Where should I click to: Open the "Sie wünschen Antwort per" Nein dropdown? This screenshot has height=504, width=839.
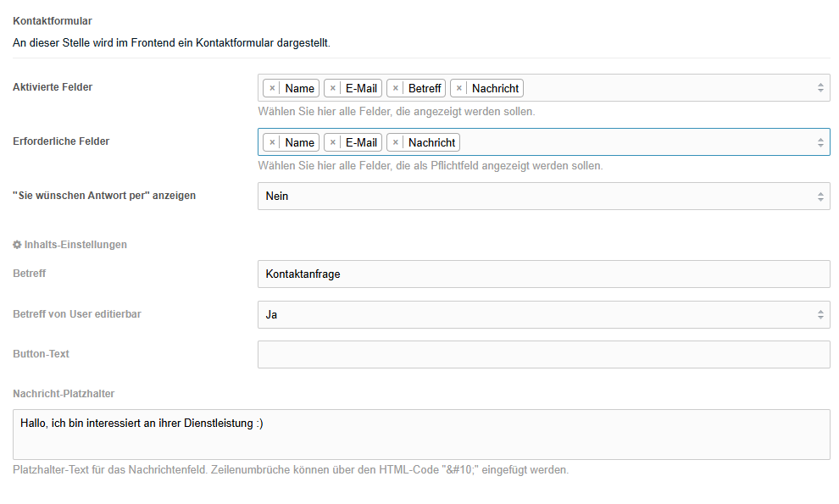coord(543,196)
